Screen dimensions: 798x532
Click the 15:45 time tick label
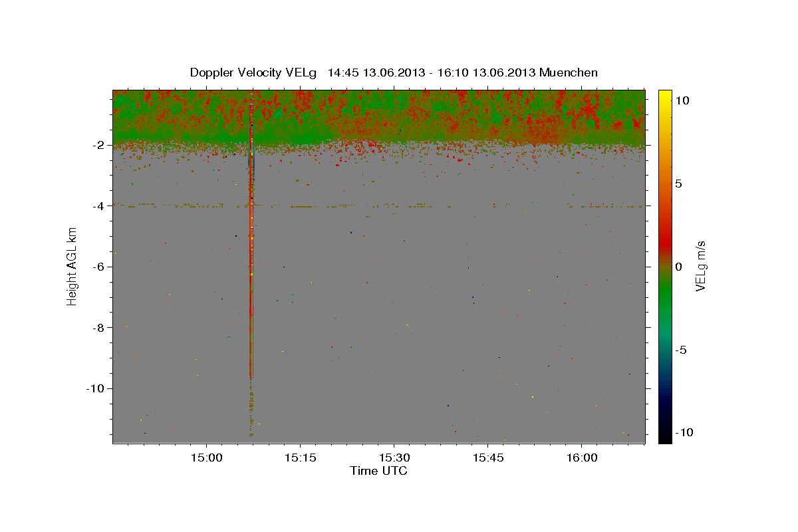point(487,458)
